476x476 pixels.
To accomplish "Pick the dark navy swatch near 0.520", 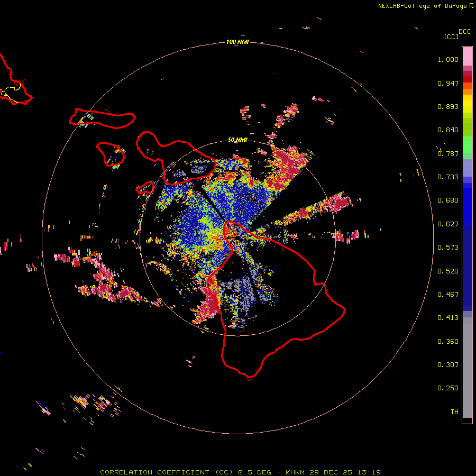I will (467, 270).
